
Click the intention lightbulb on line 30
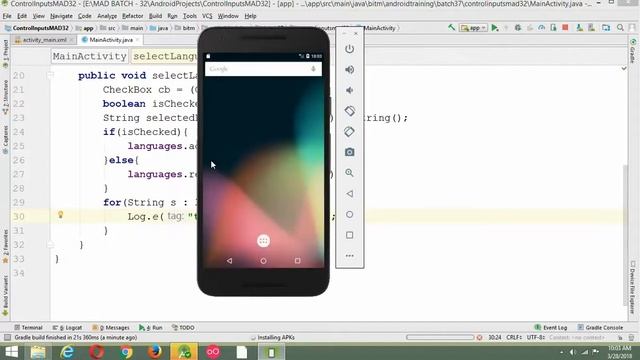pos(60,215)
